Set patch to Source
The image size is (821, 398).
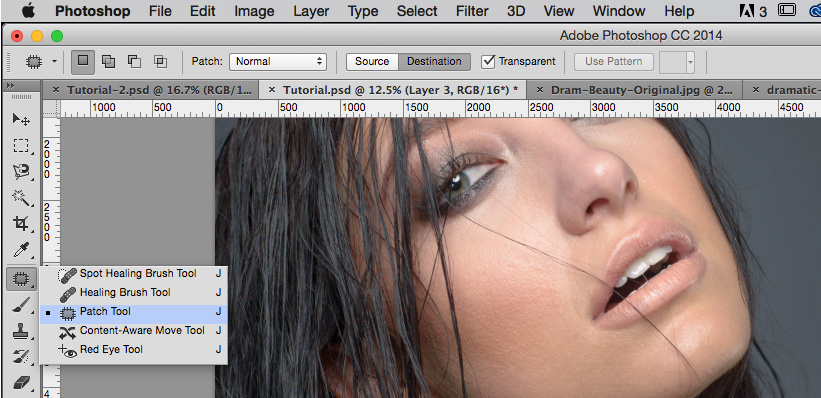[x=372, y=61]
